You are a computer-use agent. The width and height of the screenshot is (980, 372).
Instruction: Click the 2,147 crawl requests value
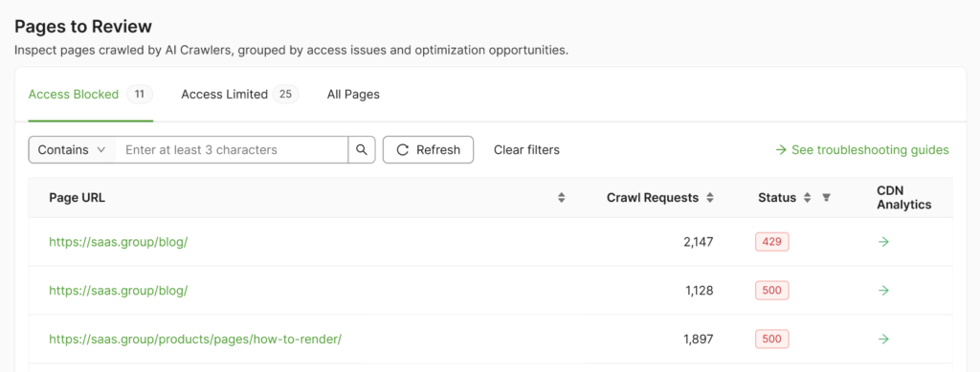coord(698,242)
